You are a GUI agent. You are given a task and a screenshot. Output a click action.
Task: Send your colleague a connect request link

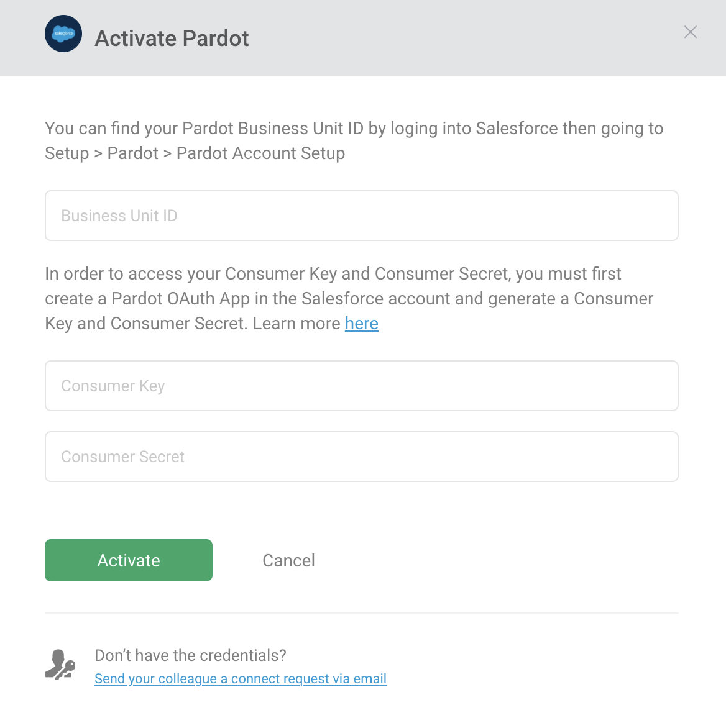[x=240, y=679]
